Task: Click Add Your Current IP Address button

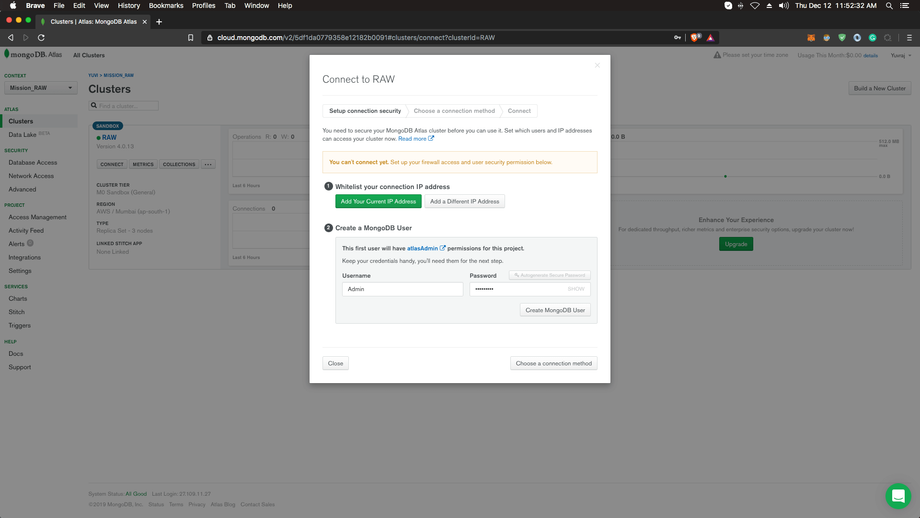Action: point(378,201)
